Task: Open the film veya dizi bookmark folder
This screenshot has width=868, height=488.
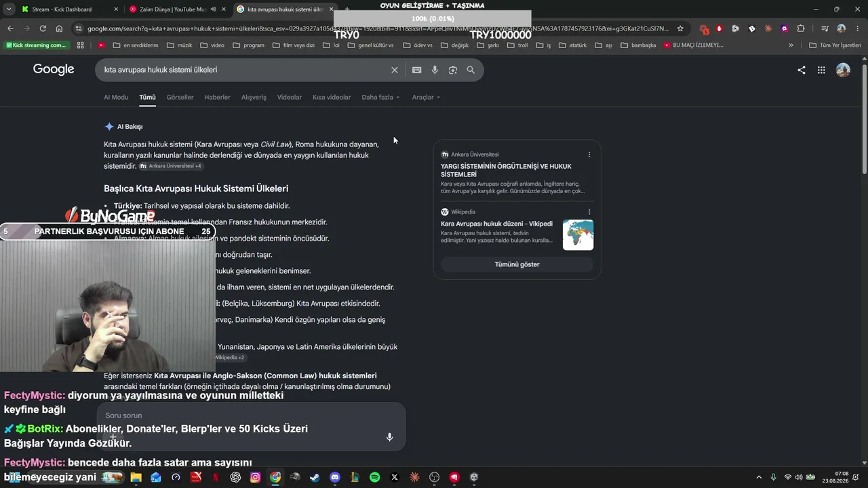Action: [x=293, y=45]
